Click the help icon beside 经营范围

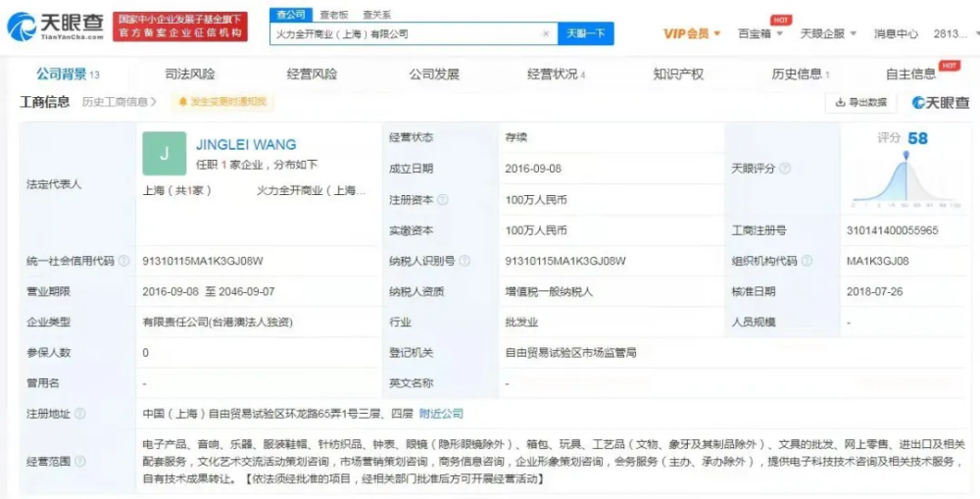(x=80, y=462)
